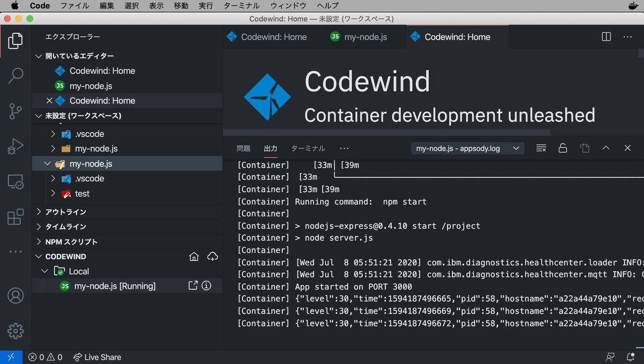Switch to the ターミナル panel tab
Viewport: 644px width, 364px height.
[308, 149]
